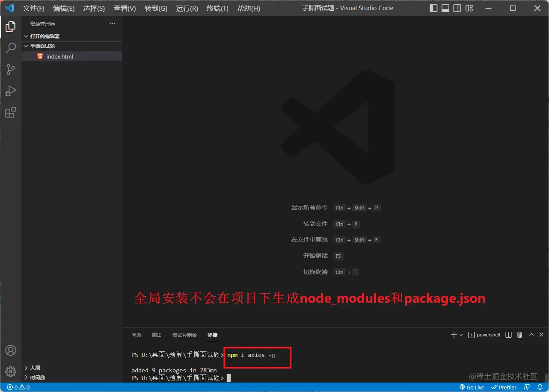Click the terminal prompt input line
549x392 pixels.
coord(181,378)
